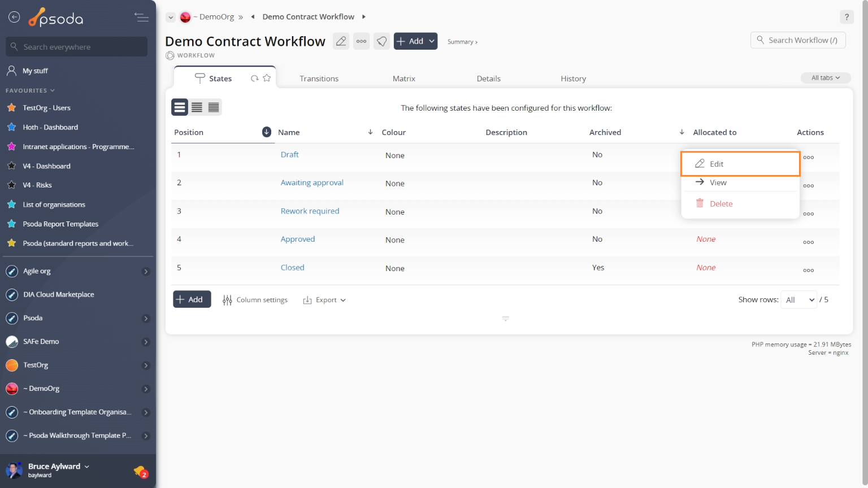The image size is (868, 488).
Task: Open the V4 - Risks favourite
Action: click(x=37, y=185)
